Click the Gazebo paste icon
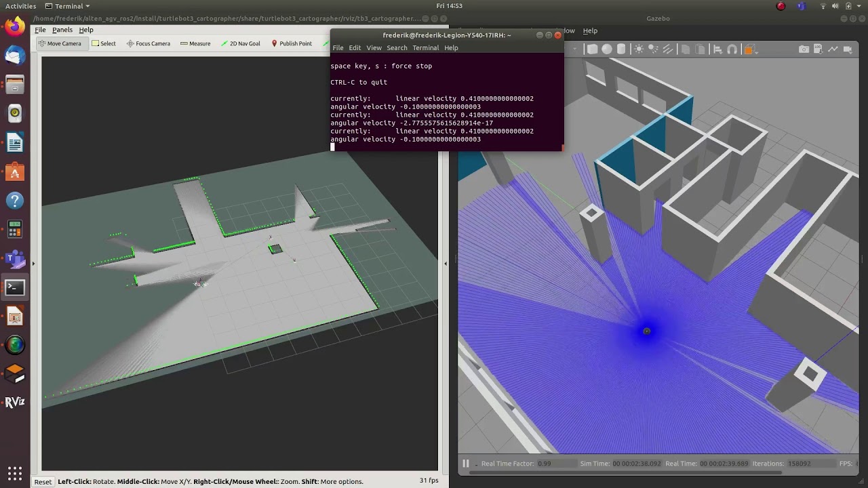Screen dimensions: 868x488 point(701,49)
